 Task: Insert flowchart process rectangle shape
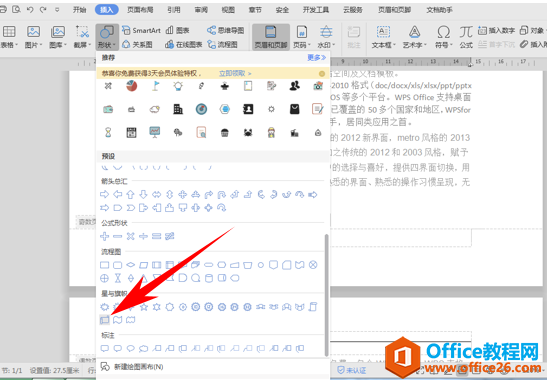pos(104,265)
